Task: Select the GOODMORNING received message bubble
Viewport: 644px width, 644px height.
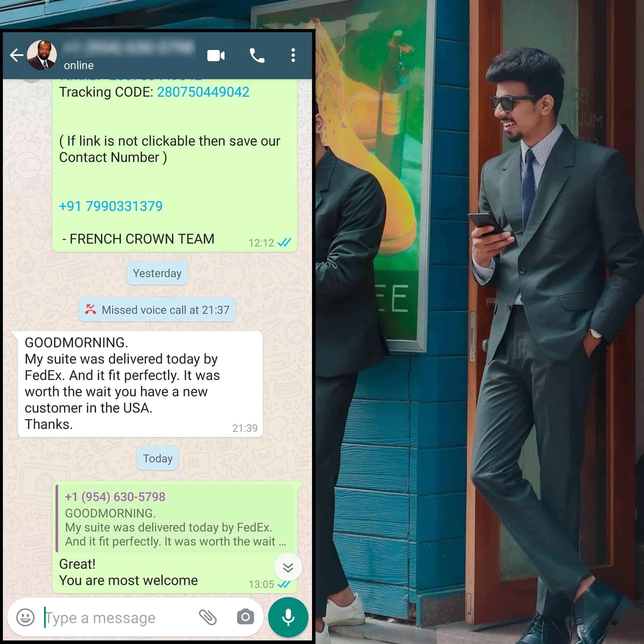Action: [140, 383]
